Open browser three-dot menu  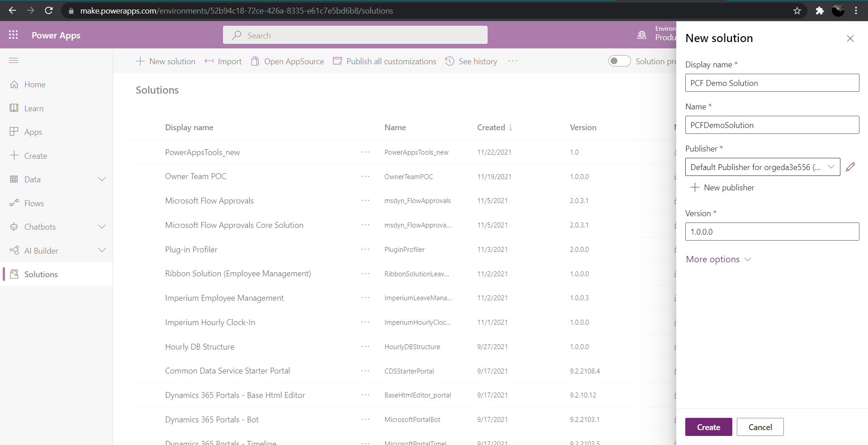(x=856, y=10)
